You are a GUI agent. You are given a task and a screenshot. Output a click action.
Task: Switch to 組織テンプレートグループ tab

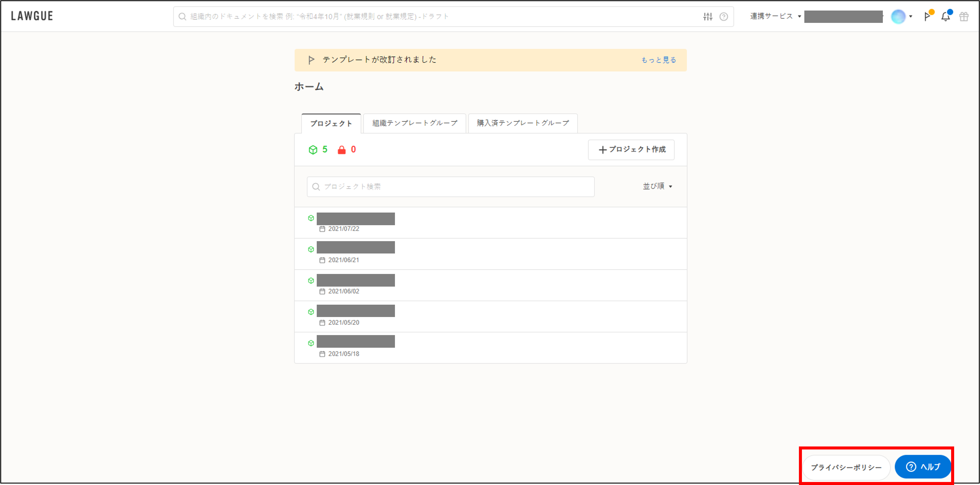[414, 123]
